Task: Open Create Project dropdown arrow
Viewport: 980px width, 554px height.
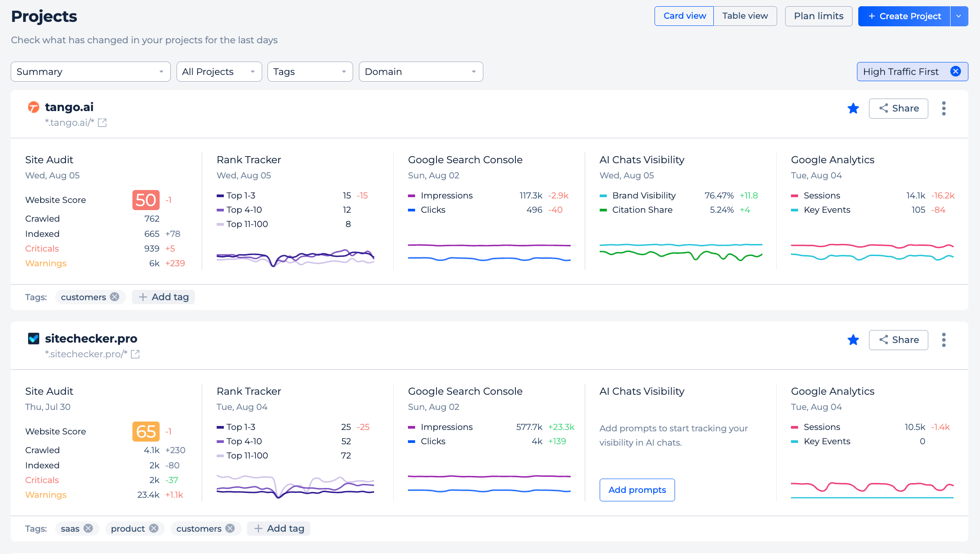Action: point(959,17)
